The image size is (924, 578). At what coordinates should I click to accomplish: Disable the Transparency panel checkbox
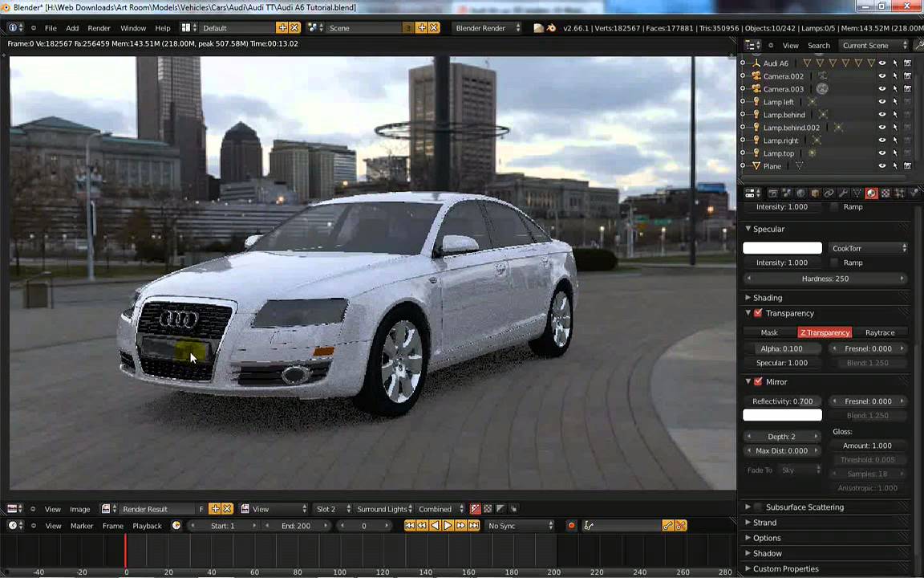[759, 312]
